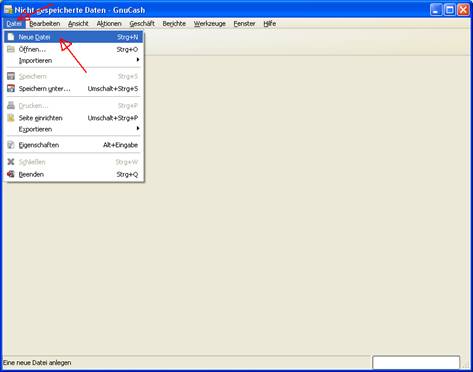Open the Fenster menu
Image resolution: width=473 pixels, height=372 pixels.
point(244,24)
